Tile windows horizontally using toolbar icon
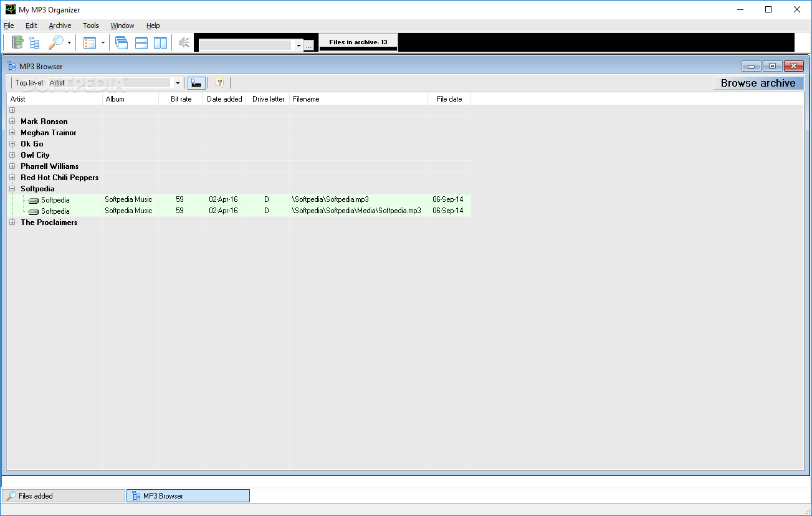This screenshot has width=812, height=516. click(x=141, y=43)
